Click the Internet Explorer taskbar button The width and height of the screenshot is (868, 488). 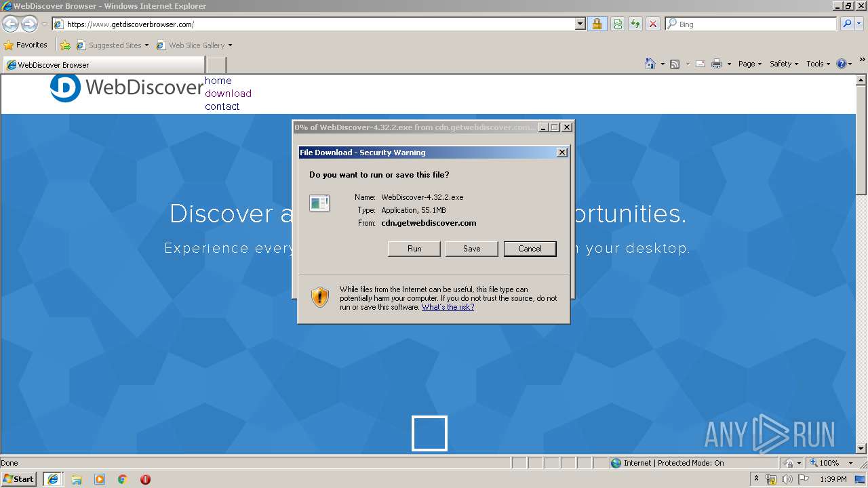coord(53,479)
